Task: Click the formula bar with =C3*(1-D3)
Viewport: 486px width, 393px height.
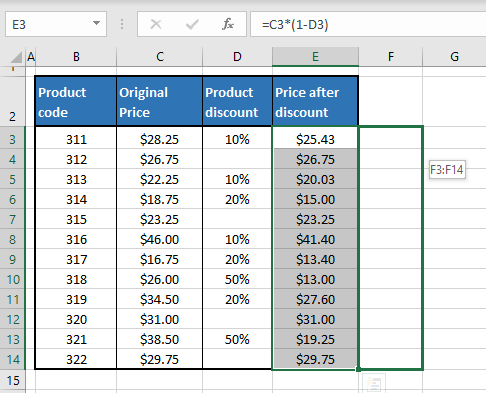Action: 368,24
